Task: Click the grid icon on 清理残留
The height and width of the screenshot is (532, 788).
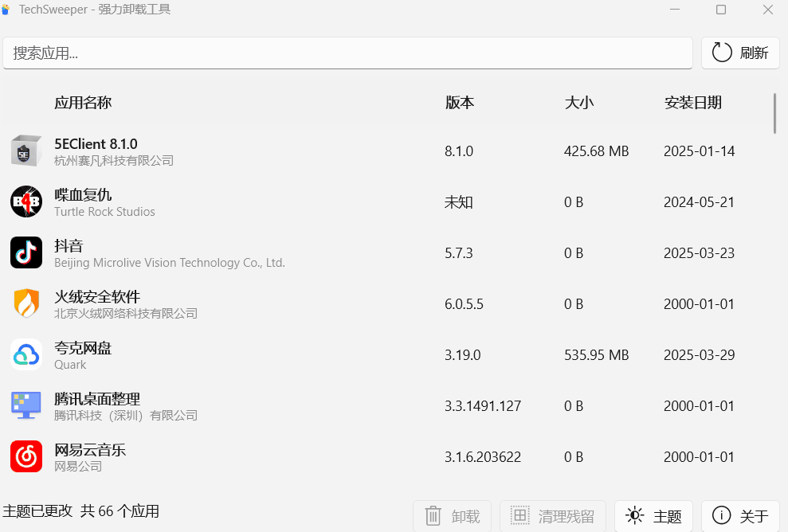Action: point(520,515)
